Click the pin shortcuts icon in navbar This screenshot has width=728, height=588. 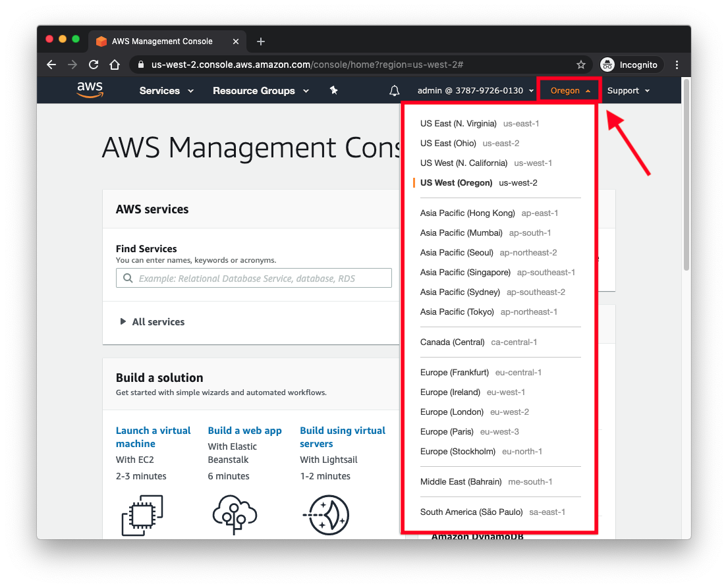(333, 90)
